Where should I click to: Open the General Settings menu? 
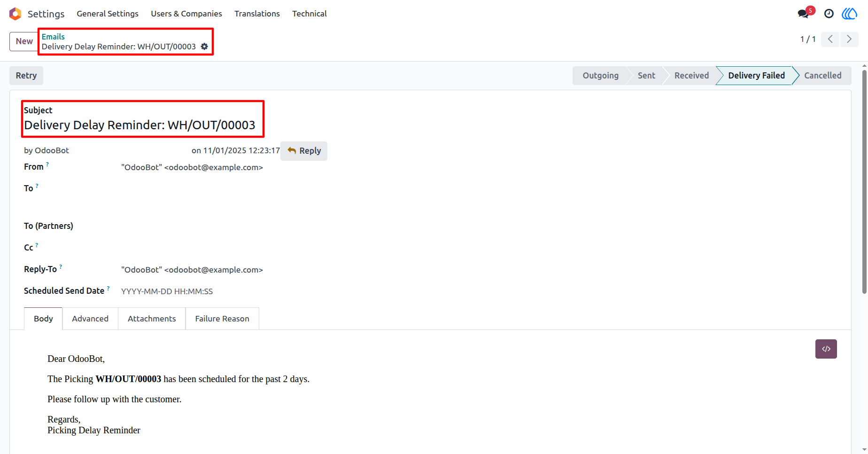(x=108, y=14)
